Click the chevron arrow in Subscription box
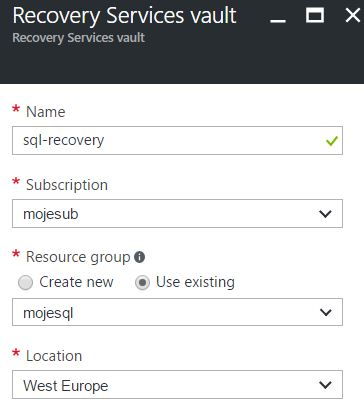Image resolution: width=364 pixels, height=408 pixels. pos(325,214)
